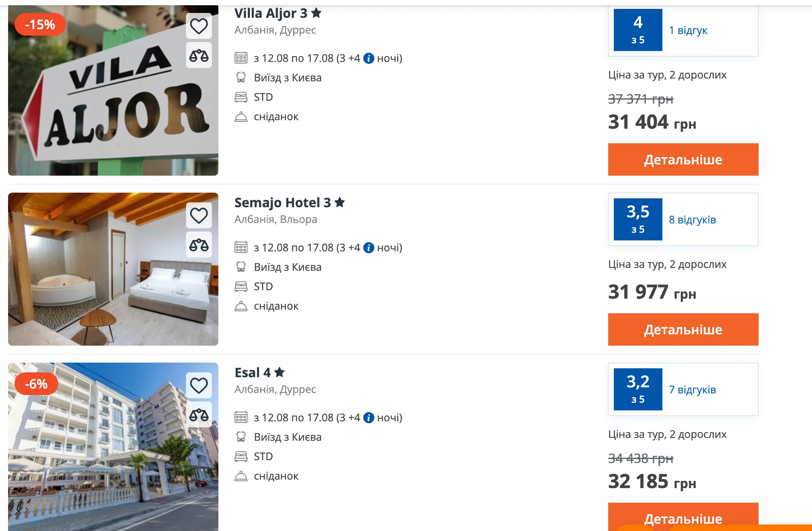
Task: Open Детальніше for Villa Aljor tour
Action: coord(683,159)
